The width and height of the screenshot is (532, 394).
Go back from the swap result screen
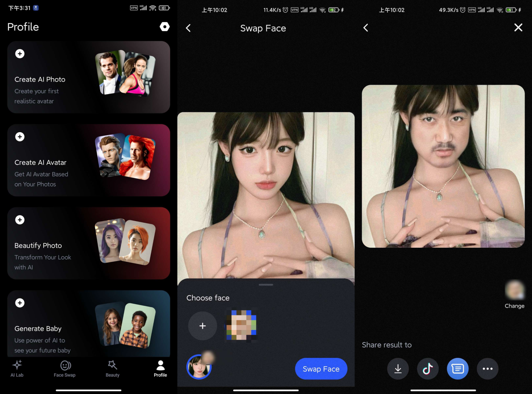(x=366, y=27)
